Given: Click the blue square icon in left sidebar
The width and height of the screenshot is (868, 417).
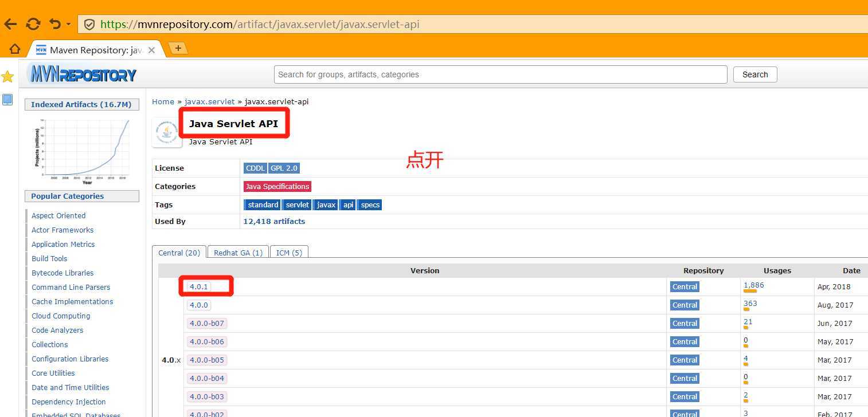Looking at the screenshot, I should coord(7,100).
